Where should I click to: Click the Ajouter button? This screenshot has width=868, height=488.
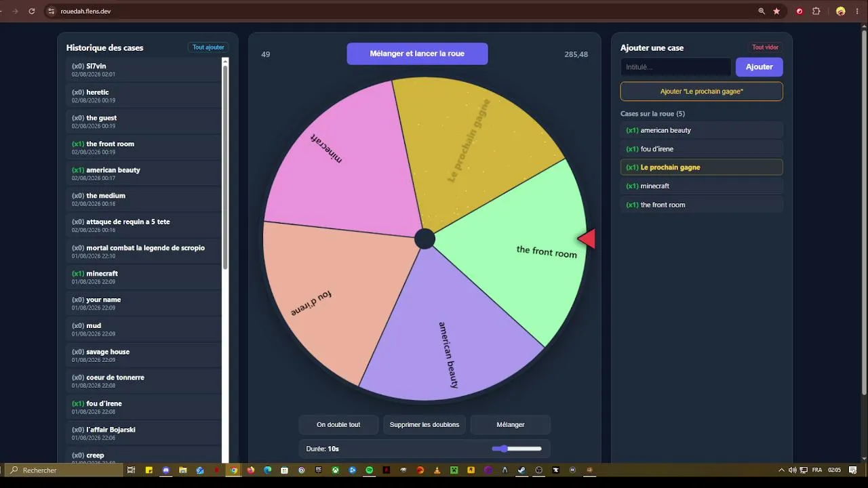pos(759,66)
